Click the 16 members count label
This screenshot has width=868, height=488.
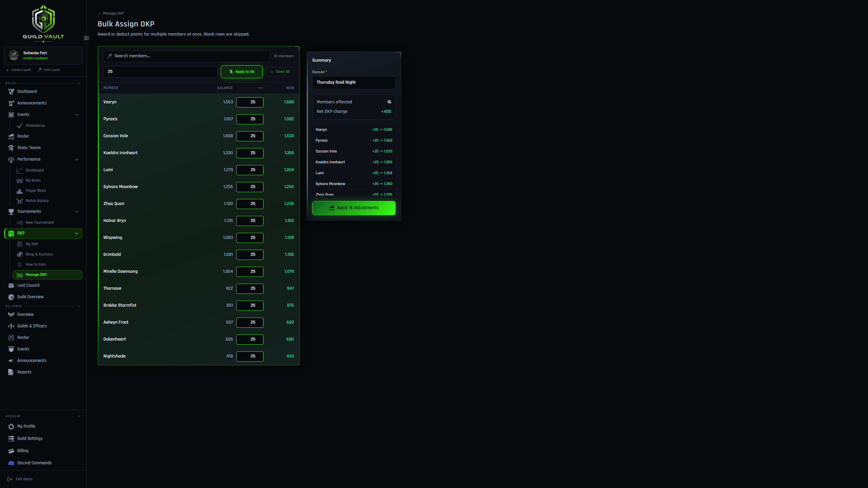[x=284, y=56]
